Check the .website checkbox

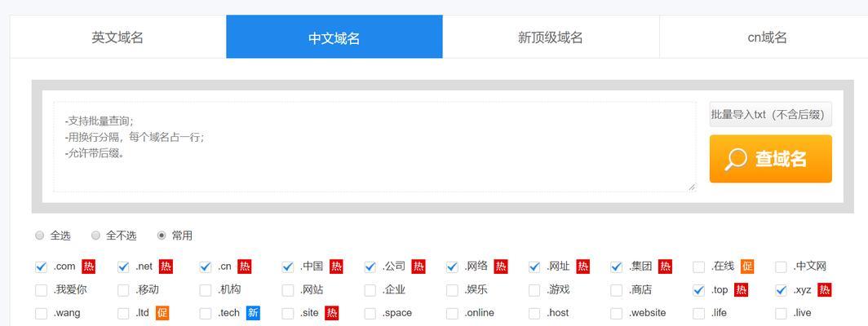(x=617, y=313)
